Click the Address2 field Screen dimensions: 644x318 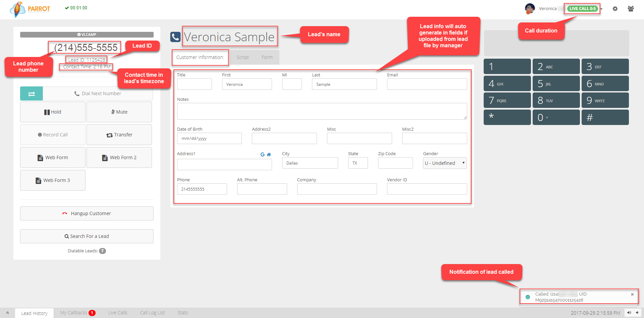point(284,138)
